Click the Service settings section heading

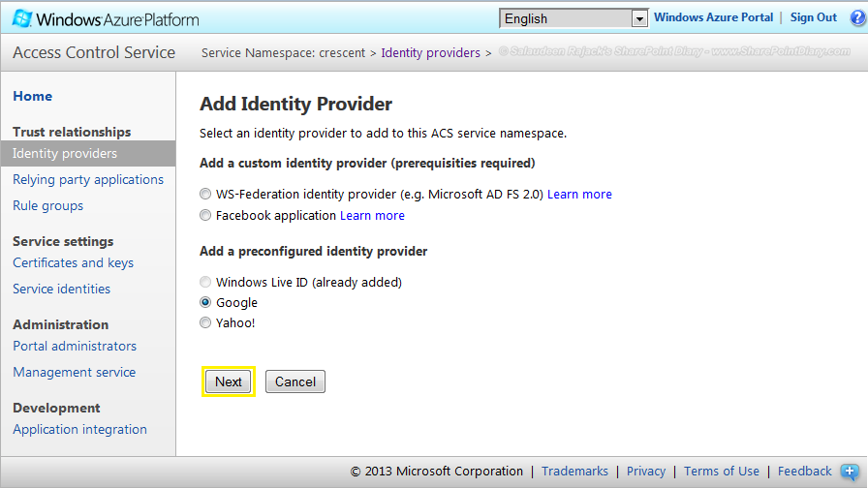[63, 241]
